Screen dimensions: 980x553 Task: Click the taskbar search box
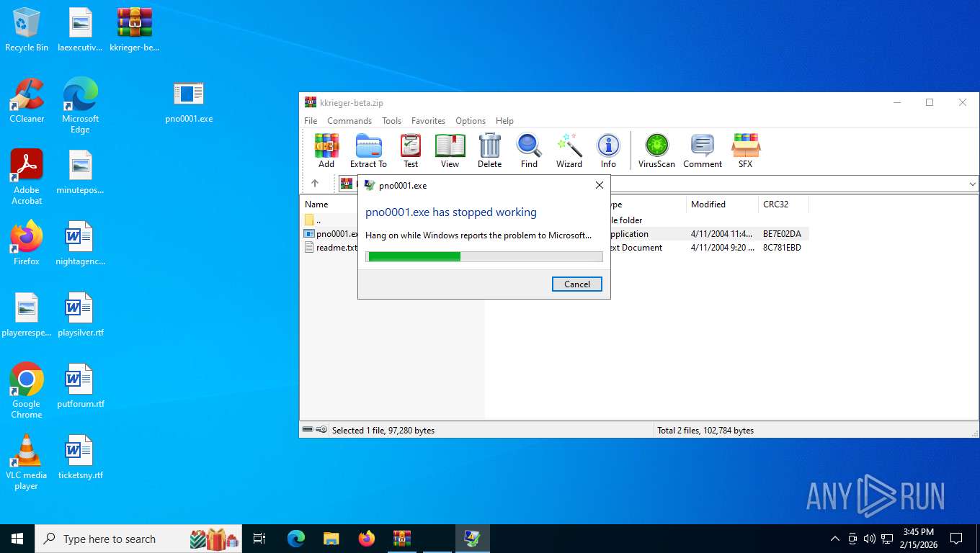click(138, 539)
